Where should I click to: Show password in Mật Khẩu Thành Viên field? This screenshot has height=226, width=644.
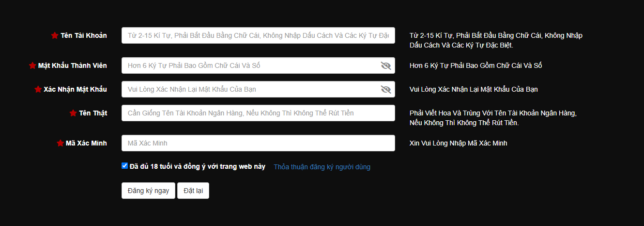385,65
